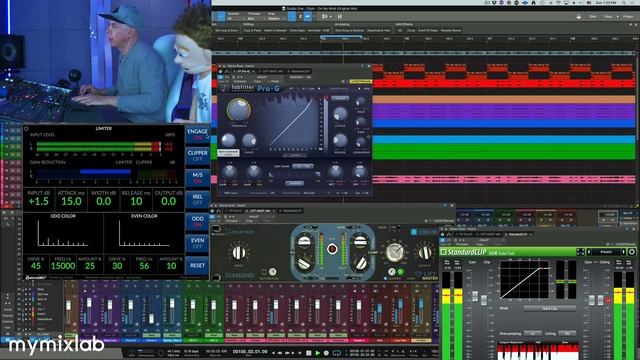Click the WIDTH dB value field

pos(103,201)
